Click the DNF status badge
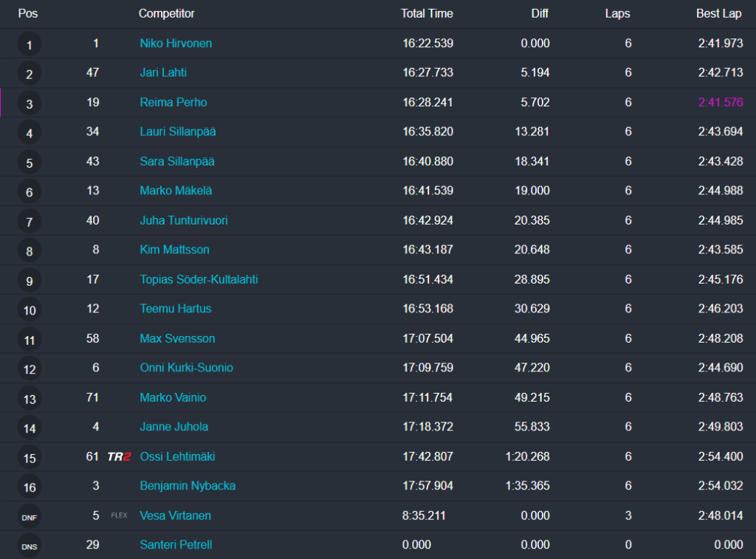This screenshot has height=559, width=756. (x=30, y=518)
